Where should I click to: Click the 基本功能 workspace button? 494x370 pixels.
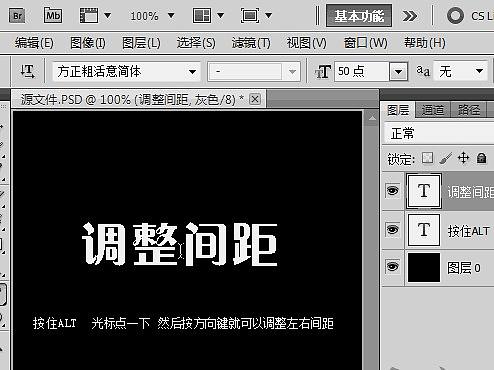[x=359, y=16]
